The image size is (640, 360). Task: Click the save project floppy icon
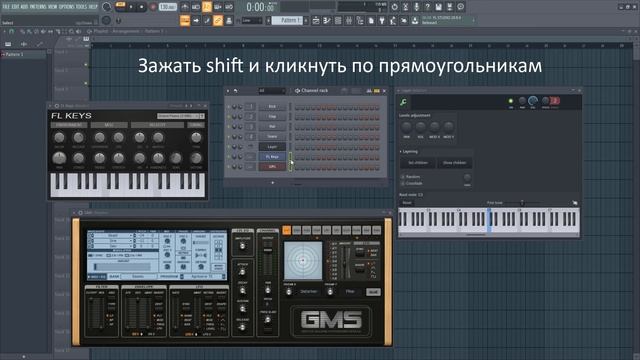[x=438, y=7]
